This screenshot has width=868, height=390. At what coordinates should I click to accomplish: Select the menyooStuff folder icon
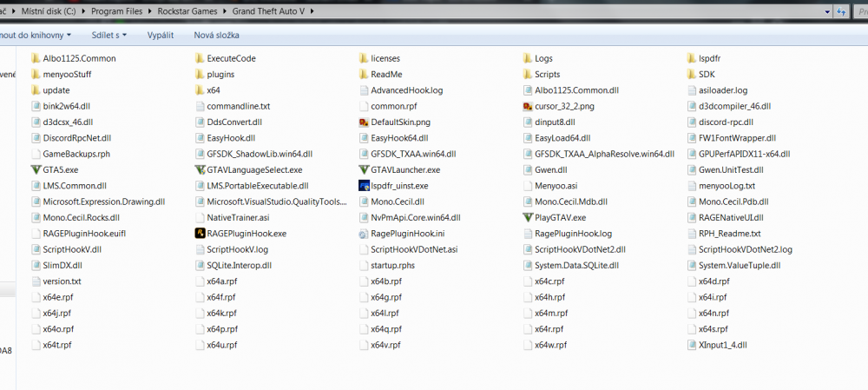pyautogui.click(x=36, y=74)
